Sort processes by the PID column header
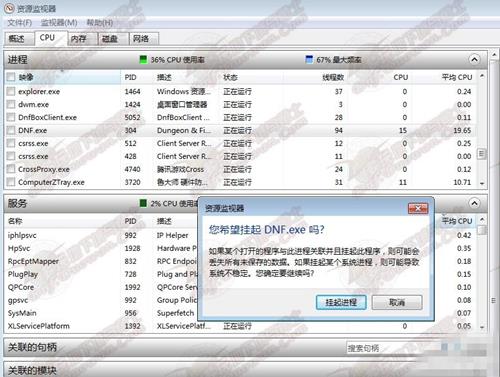This screenshot has height=377, width=500. coord(130,77)
